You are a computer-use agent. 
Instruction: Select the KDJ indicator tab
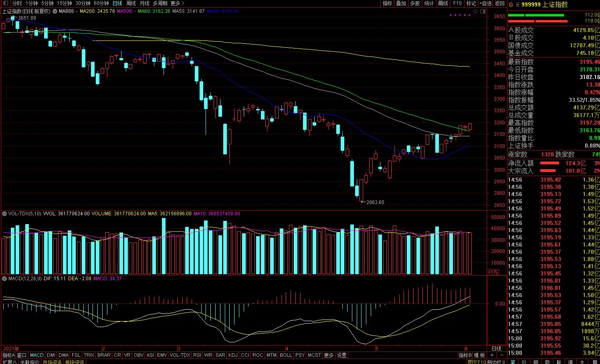[x=233, y=355]
